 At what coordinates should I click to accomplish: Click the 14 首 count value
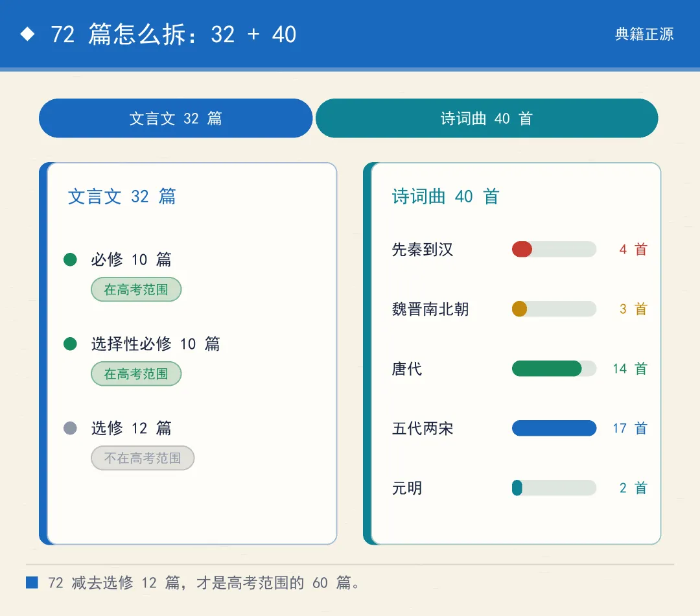pos(630,368)
